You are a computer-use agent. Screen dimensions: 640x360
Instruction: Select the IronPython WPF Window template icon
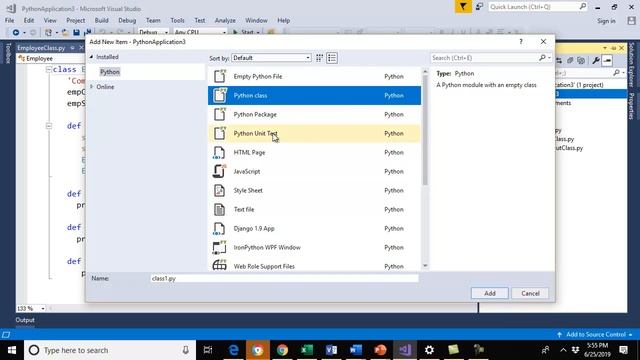[x=219, y=247]
